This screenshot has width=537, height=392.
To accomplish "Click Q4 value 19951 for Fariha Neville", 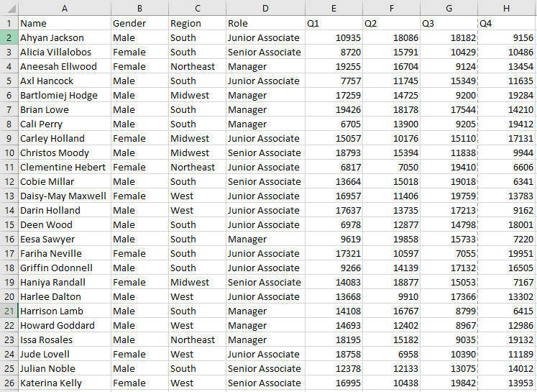I will pyautogui.click(x=508, y=253).
